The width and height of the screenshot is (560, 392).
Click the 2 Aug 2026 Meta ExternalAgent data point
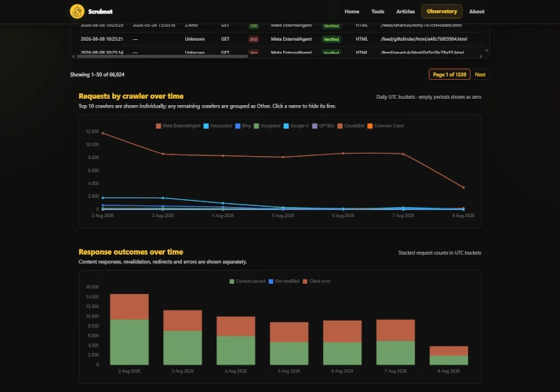point(103,133)
